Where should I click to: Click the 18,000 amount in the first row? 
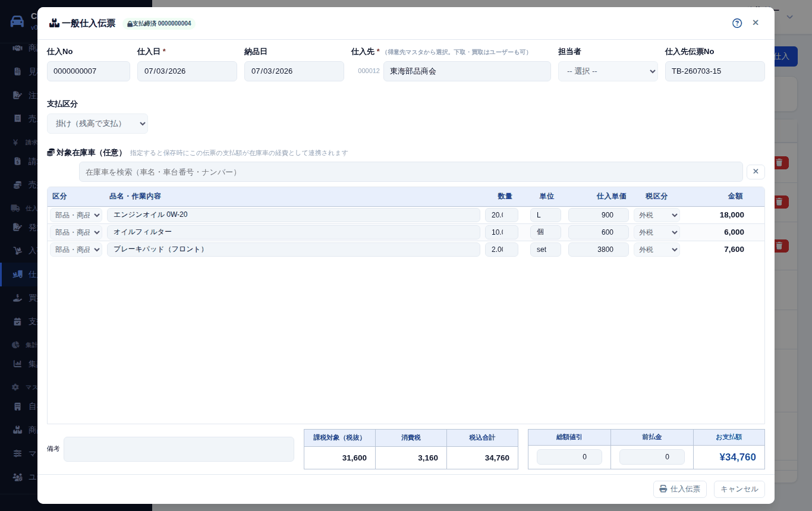pyautogui.click(x=732, y=215)
